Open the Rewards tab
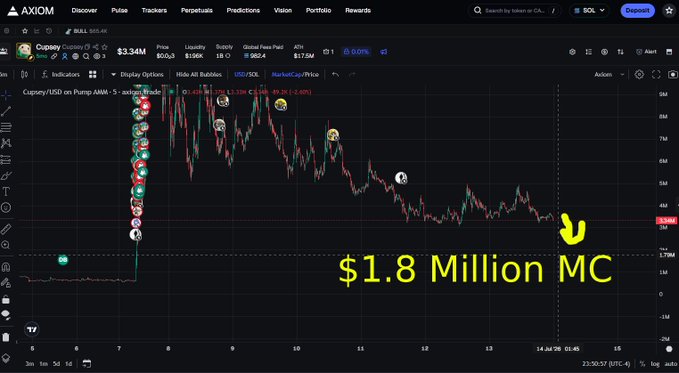 pos(358,10)
